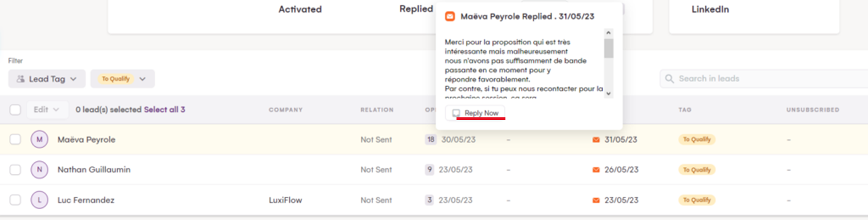The height and width of the screenshot is (220, 868).
Task: Tick the checkbox for Maëva Peyrole
Action: pos(15,140)
